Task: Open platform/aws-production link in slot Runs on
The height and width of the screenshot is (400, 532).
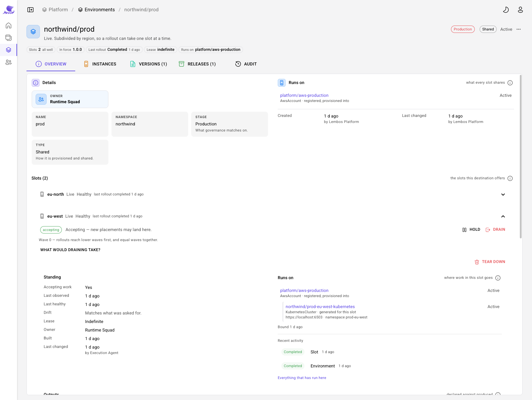Action: (304, 290)
